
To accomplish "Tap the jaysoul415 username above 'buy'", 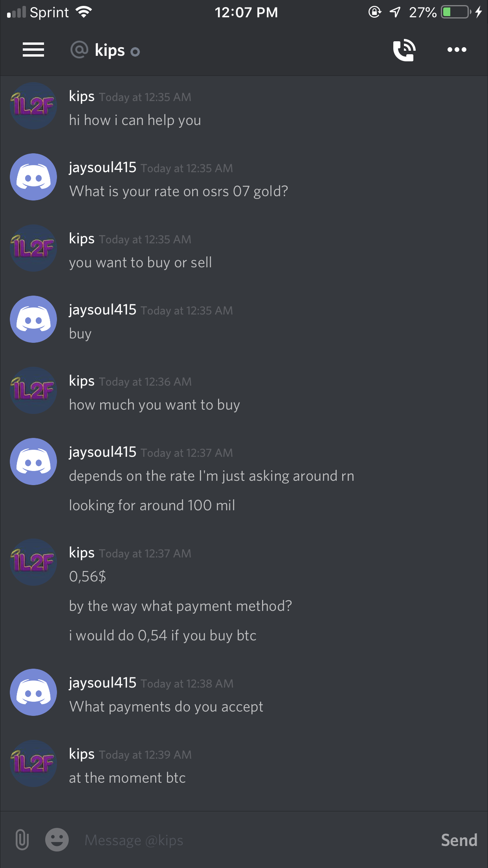I will point(103,310).
